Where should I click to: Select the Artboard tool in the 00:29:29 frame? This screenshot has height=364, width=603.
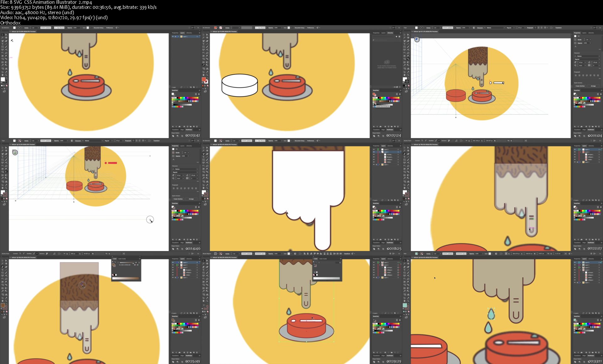204,298
